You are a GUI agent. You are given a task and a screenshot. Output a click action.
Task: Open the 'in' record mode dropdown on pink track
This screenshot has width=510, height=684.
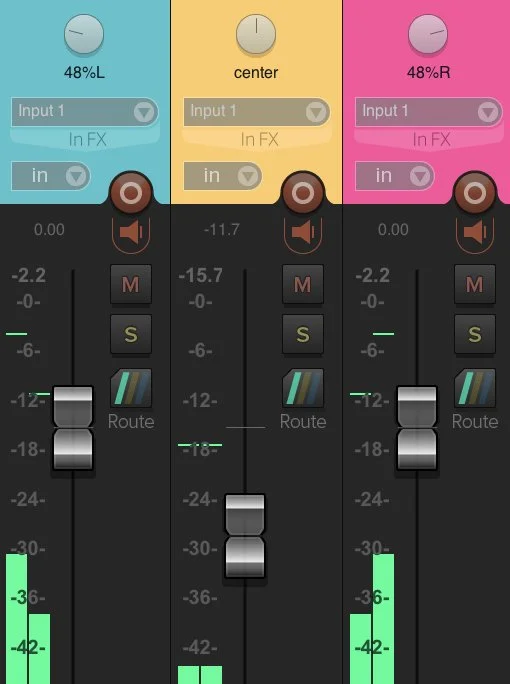(x=395, y=176)
